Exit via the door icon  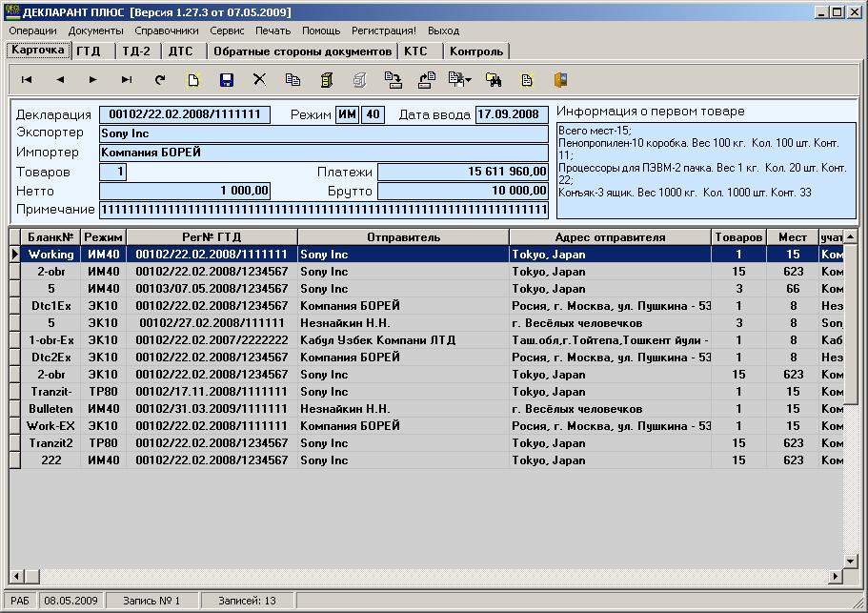pyautogui.click(x=560, y=80)
